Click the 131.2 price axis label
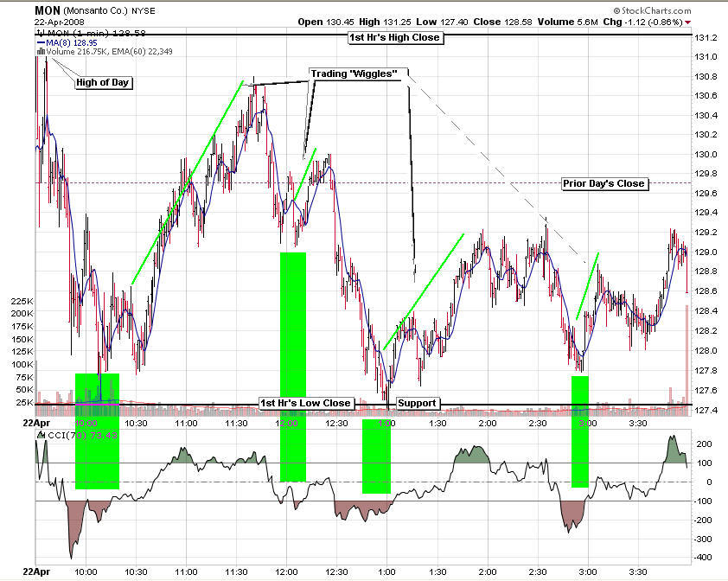The width and height of the screenshot is (728, 581). tap(706, 38)
